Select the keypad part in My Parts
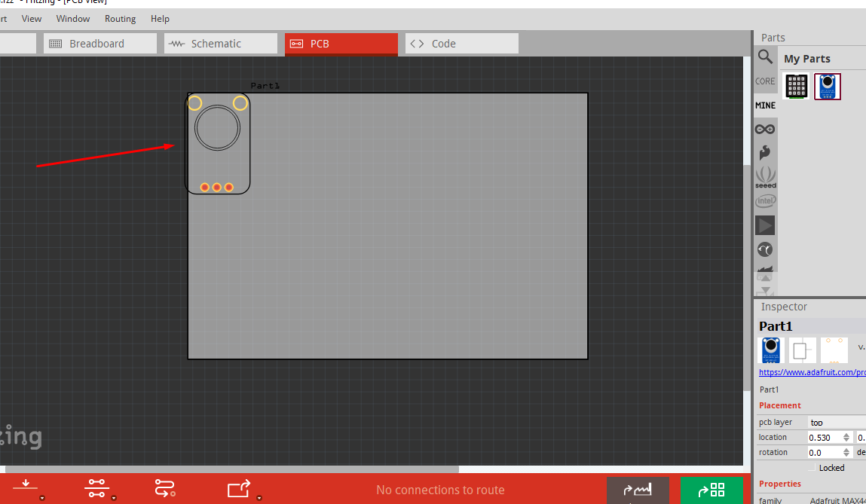866x504 pixels. coord(796,86)
